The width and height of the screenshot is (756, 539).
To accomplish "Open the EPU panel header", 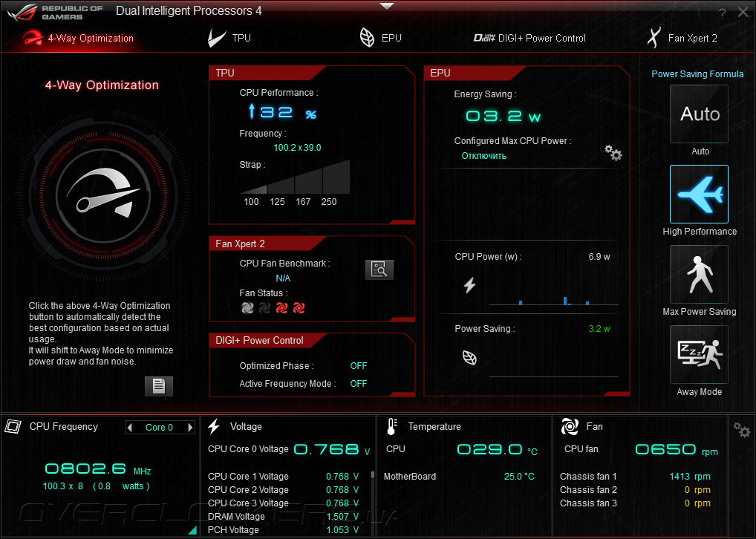I will pyautogui.click(x=475, y=73).
